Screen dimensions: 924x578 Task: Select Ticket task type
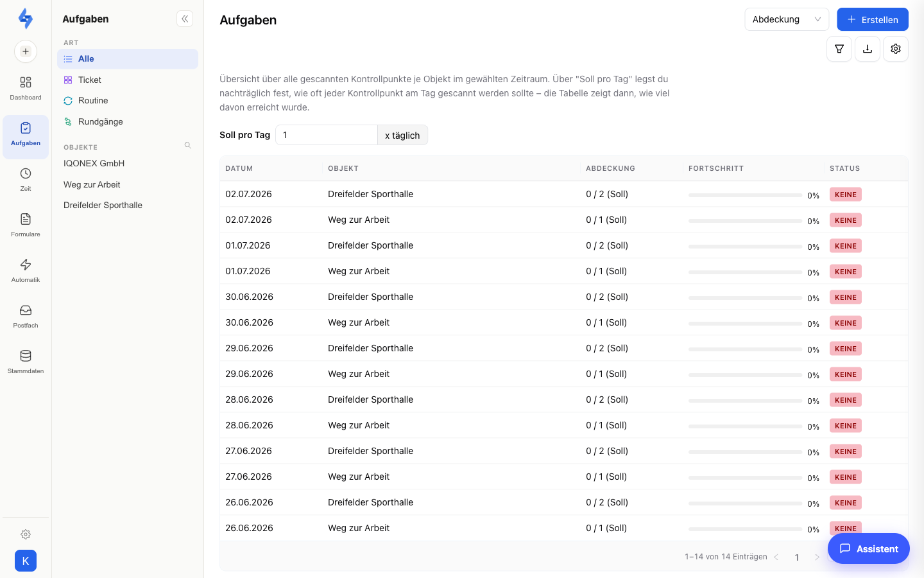click(128, 80)
